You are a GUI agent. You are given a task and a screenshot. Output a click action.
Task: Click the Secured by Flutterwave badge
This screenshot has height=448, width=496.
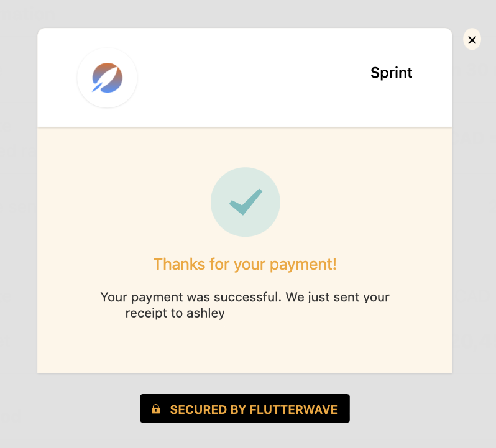pos(245,408)
